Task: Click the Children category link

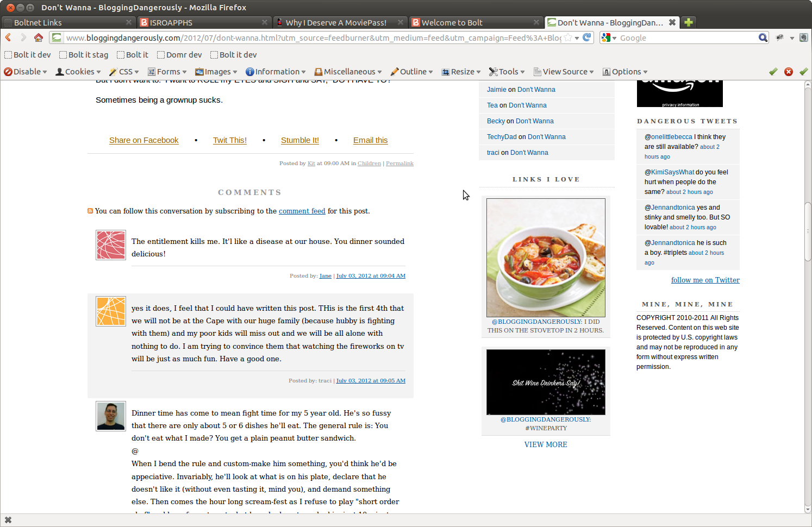Action: point(369,163)
